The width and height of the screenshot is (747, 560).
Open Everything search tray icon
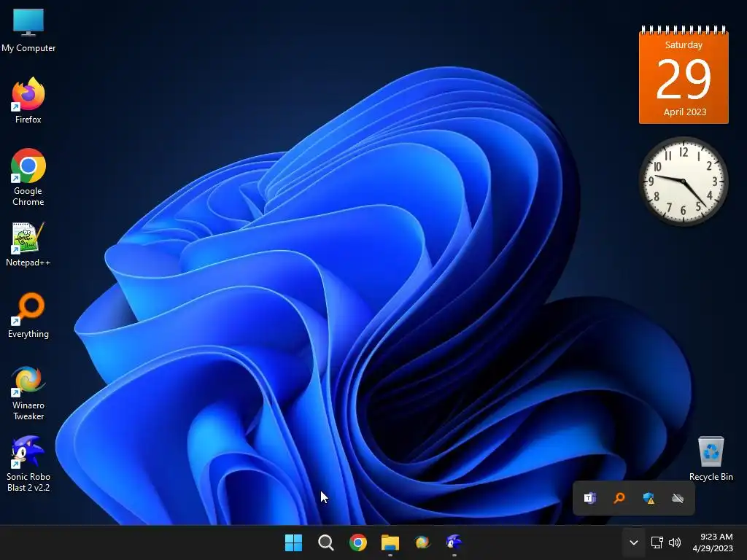point(619,498)
